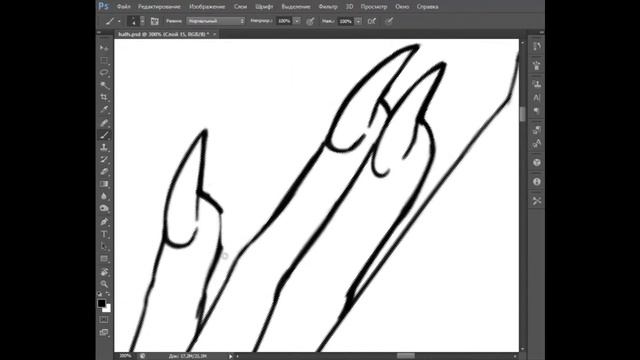Screen dimensions: 640x360
Task: Open the tools presets panel icon
Action: (x=537, y=200)
